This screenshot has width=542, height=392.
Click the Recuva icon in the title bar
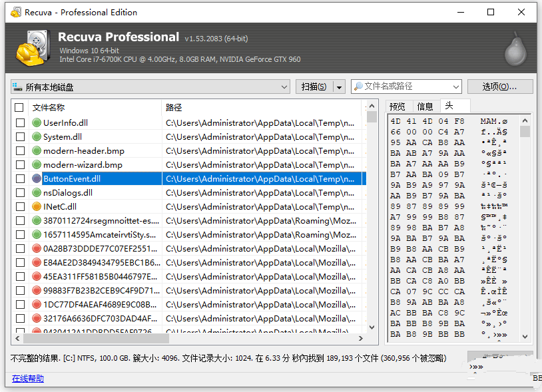click(x=15, y=13)
